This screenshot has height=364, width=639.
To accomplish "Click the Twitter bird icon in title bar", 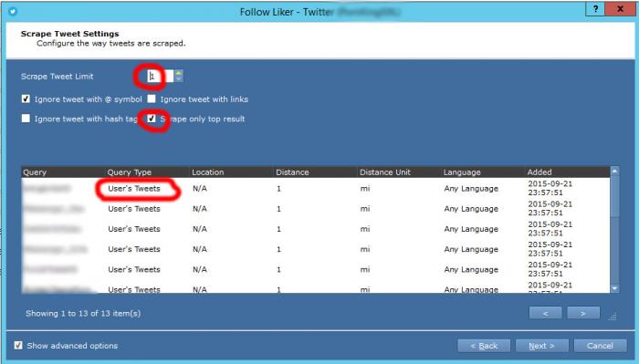I will click(13, 11).
